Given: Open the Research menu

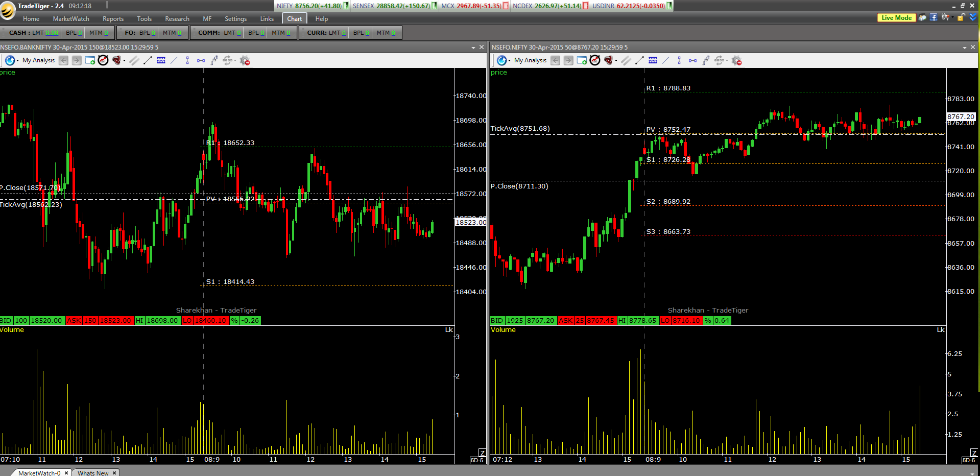Looking at the screenshot, I should pyautogui.click(x=177, y=19).
